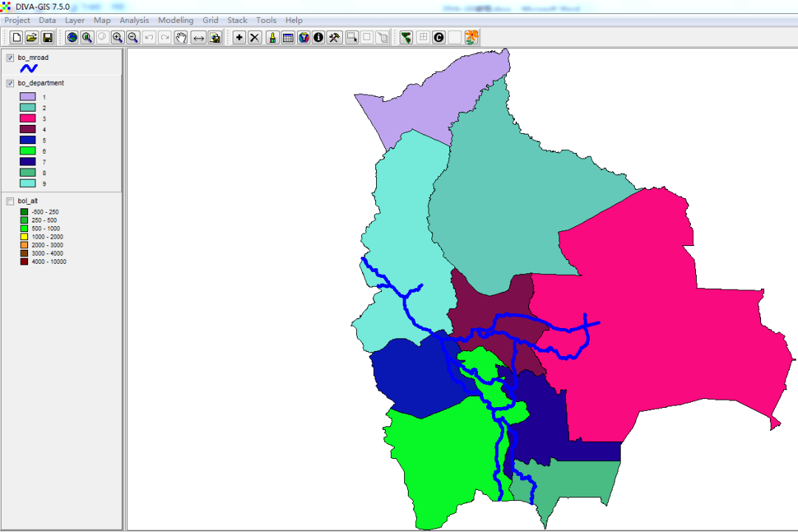Enable the bol_alt layer checkbox
This screenshot has width=798, height=532.
point(10,201)
